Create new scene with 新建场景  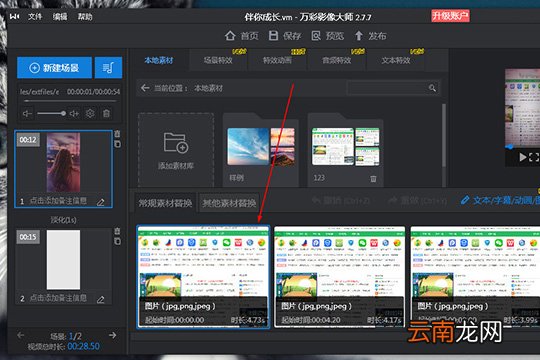tap(54, 68)
